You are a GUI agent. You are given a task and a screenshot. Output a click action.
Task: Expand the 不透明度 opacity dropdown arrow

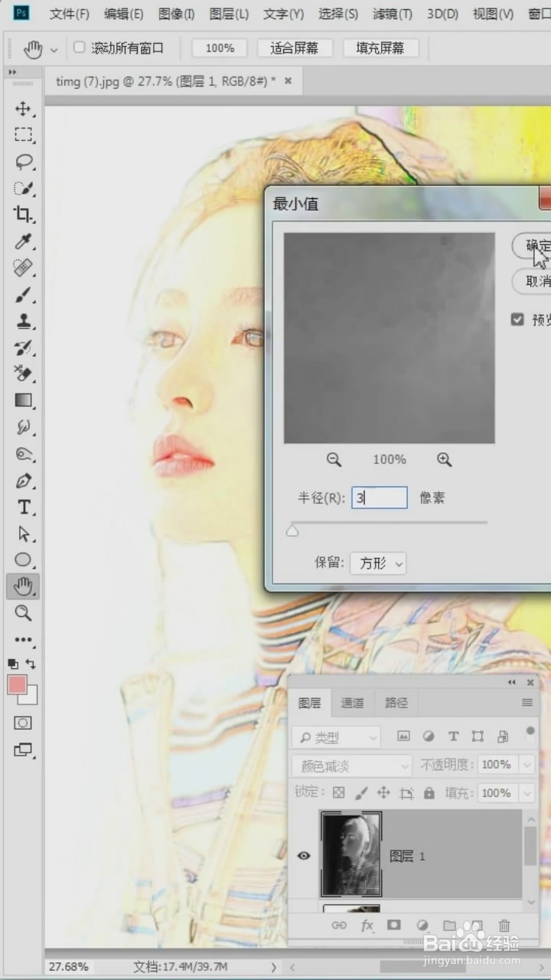pyautogui.click(x=527, y=765)
